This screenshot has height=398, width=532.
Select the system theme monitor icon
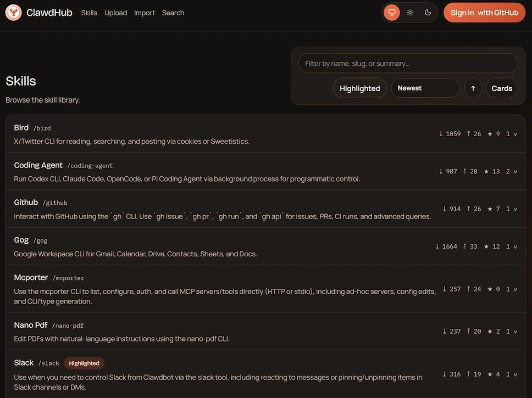pyautogui.click(x=392, y=13)
